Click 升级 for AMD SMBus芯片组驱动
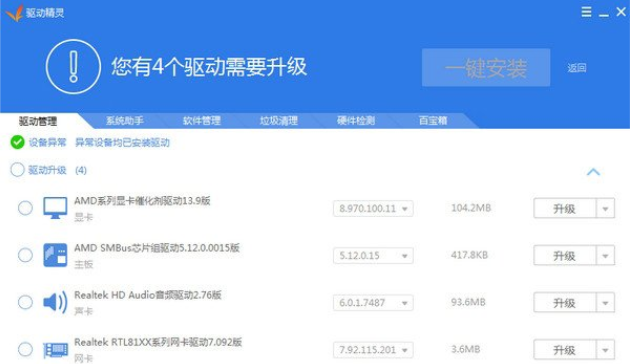Image resolution: width=631 pixels, height=364 pixels. tap(565, 255)
